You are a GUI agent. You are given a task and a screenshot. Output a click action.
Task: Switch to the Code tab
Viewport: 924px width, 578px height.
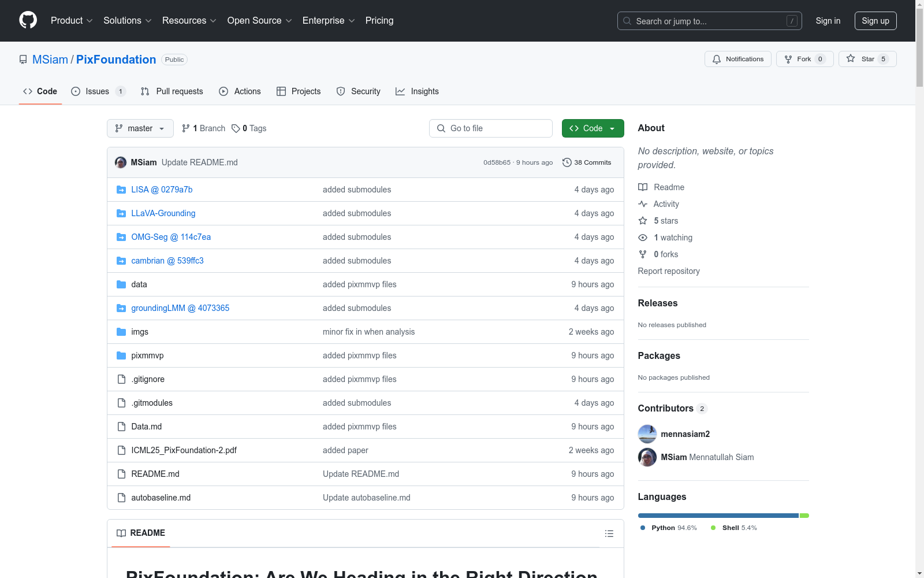coord(40,91)
